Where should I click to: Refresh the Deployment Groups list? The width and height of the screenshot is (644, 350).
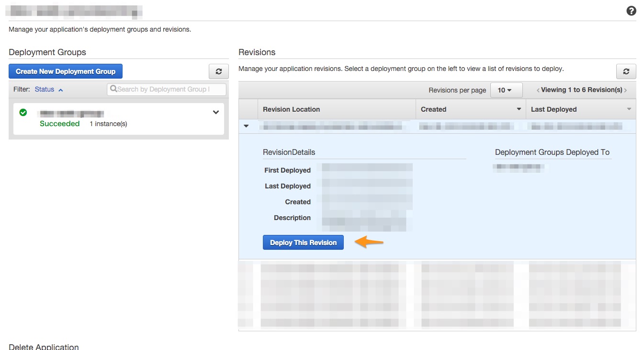(219, 71)
